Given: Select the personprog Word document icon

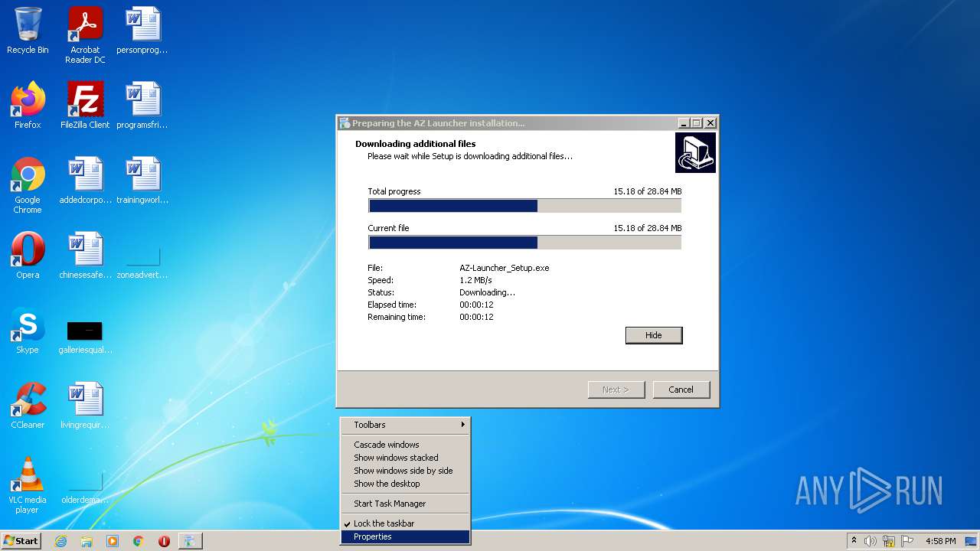Looking at the screenshot, I should click(x=142, y=31).
